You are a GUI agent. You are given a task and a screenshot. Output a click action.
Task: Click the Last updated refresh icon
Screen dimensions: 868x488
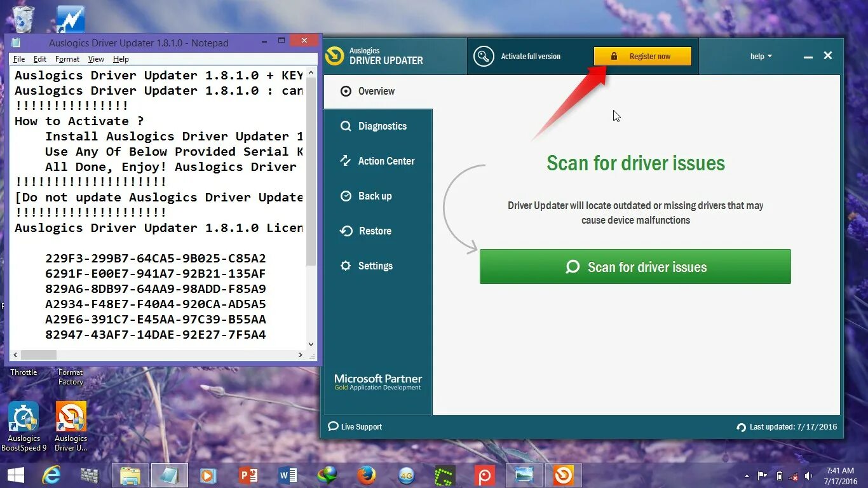pyautogui.click(x=741, y=427)
